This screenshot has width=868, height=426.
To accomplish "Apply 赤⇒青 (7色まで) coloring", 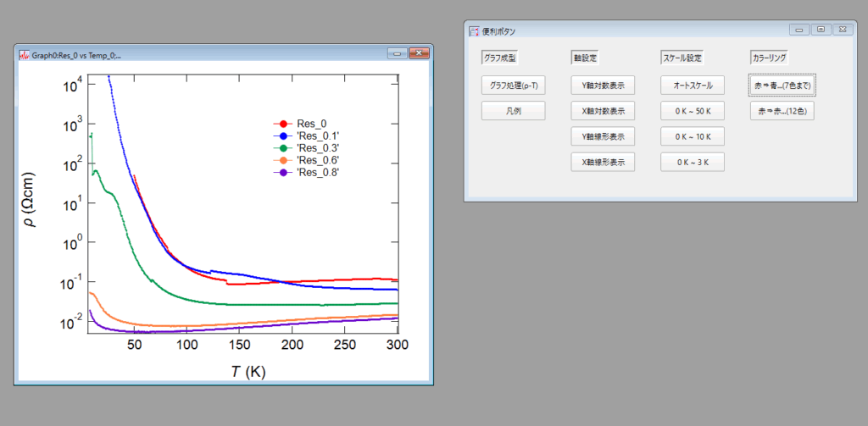I will click(x=782, y=86).
